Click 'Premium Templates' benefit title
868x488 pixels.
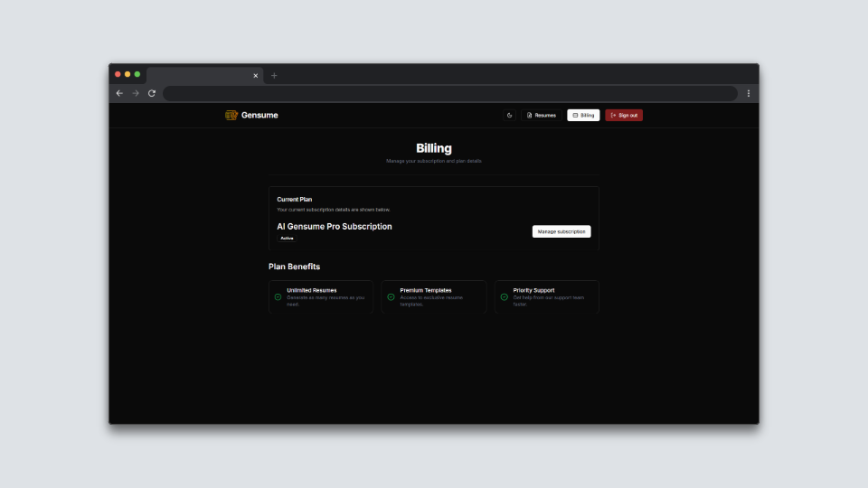(426, 290)
